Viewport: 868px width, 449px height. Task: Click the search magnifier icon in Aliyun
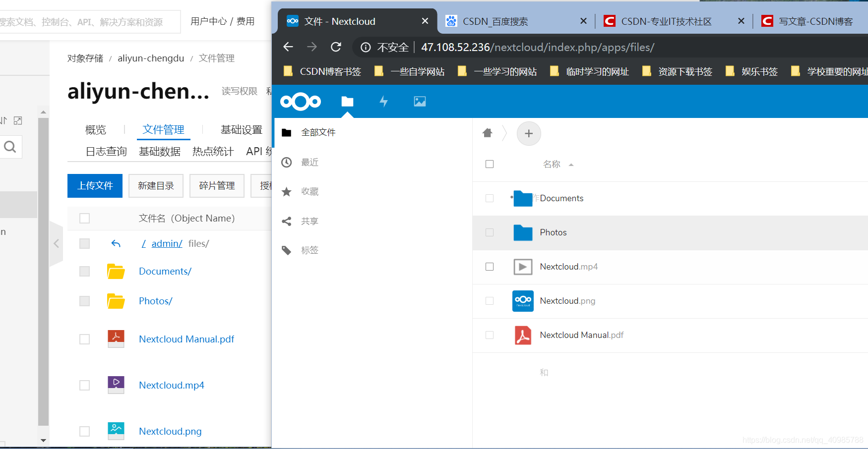(x=10, y=147)
